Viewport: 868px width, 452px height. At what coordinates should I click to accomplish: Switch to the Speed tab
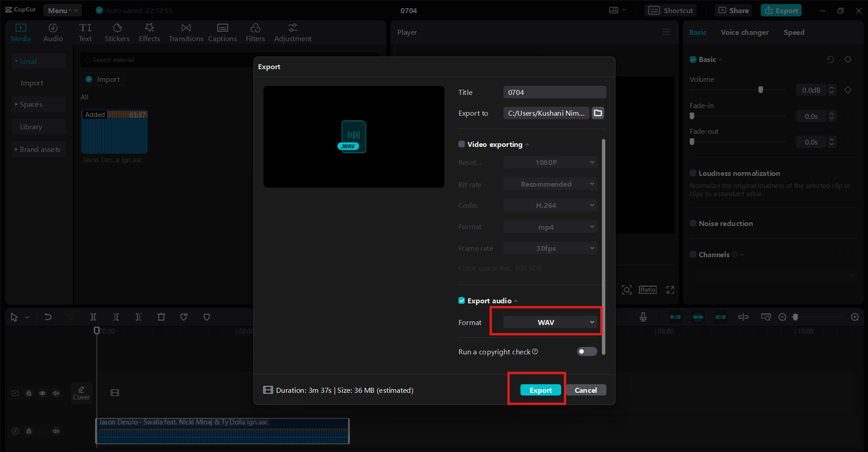pos(794,33)
